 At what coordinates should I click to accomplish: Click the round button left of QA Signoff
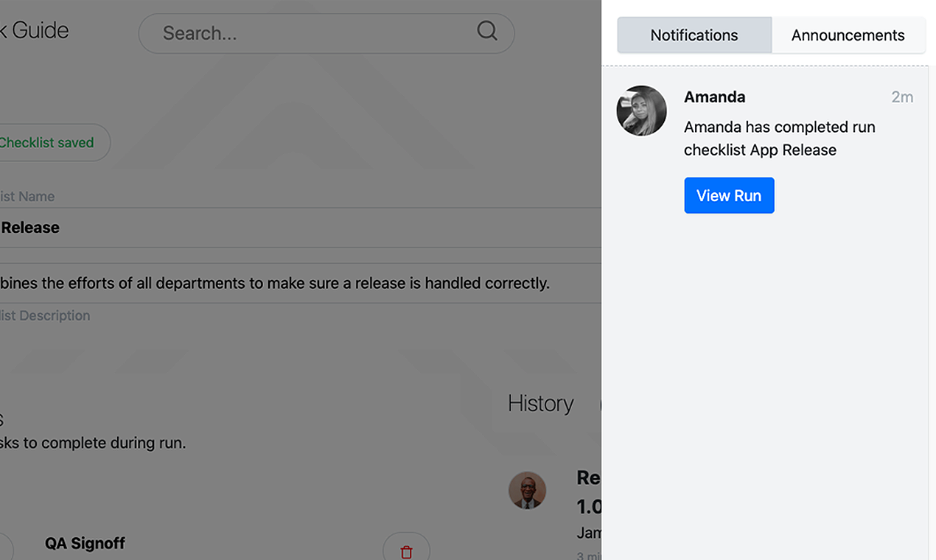[4, 549]
